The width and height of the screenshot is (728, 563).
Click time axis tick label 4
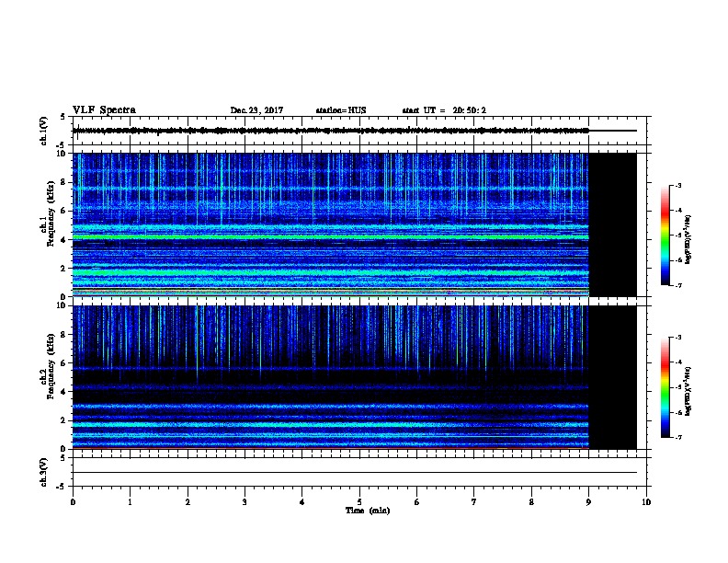tap(302, 502)
